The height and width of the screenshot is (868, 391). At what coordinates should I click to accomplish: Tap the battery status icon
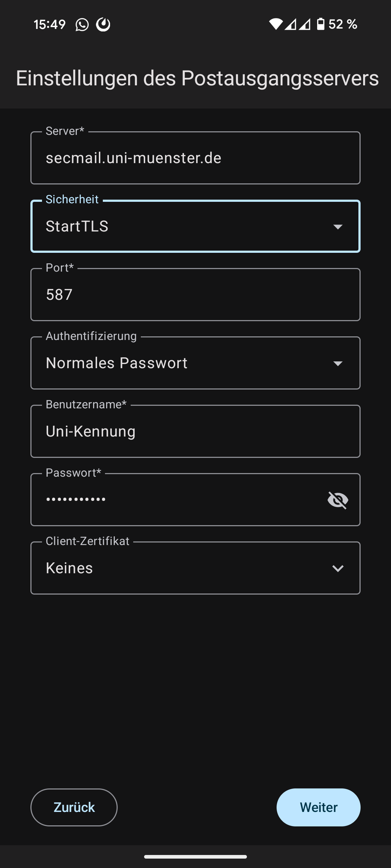click(320, 24)
